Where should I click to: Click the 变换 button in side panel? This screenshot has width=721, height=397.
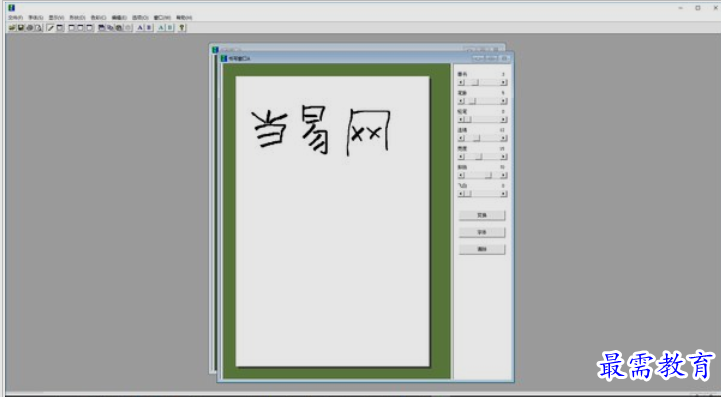481,215
